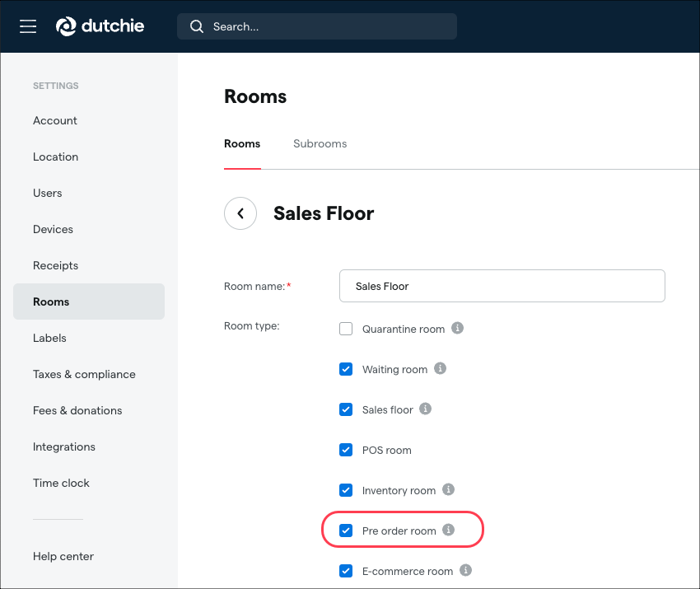Open the hamburger navigation menu
700x589 pixels.
(27, 26)
